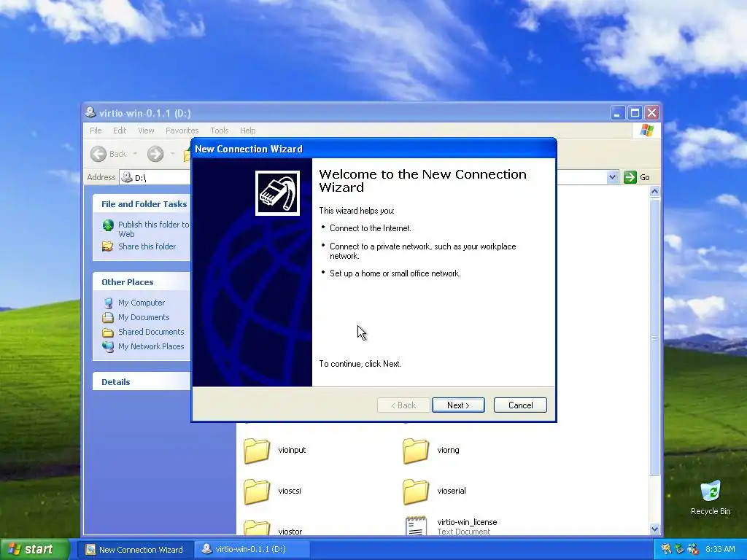The height and width of the screenshot is (560, 747).
Task: Click the My Documents folder icon
Action: click(108, 317)
